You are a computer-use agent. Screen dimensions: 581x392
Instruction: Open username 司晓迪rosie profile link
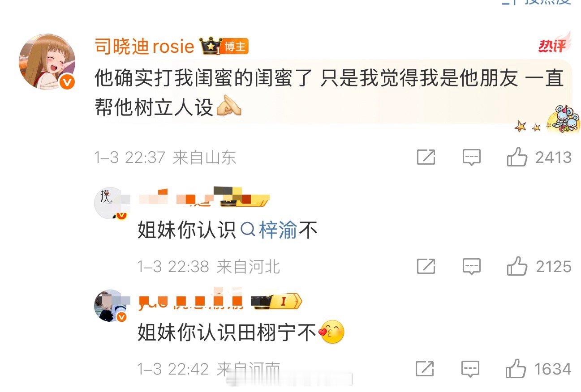tap(144, 47)
